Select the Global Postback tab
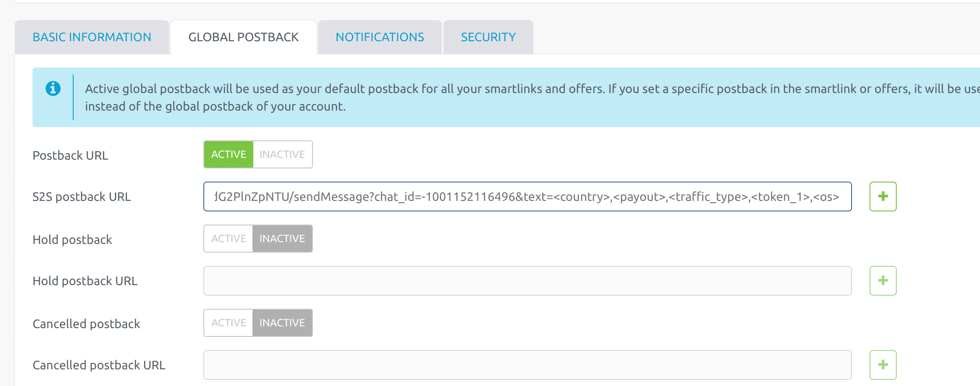The height and width of the screenshot is (386, 980). pos(243,37)
